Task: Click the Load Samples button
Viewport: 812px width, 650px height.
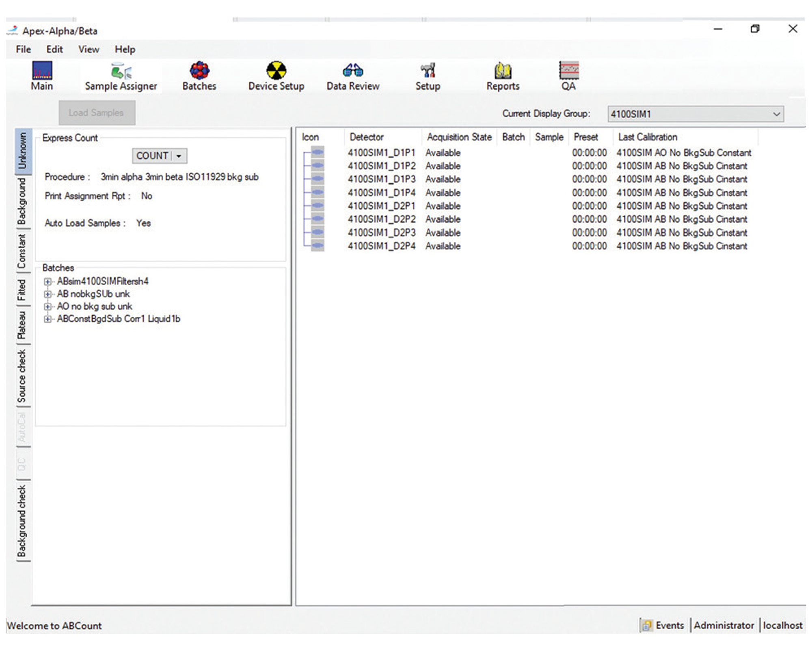Action: point(97,113)
